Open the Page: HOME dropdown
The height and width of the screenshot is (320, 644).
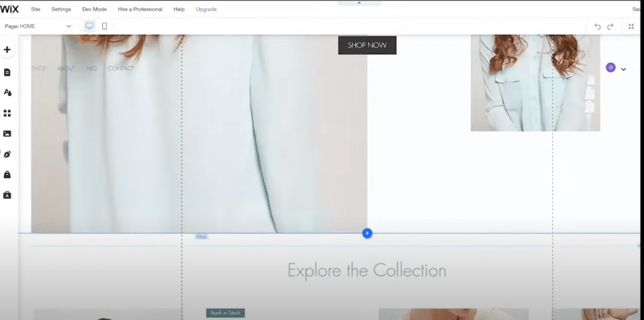point(38,27)
